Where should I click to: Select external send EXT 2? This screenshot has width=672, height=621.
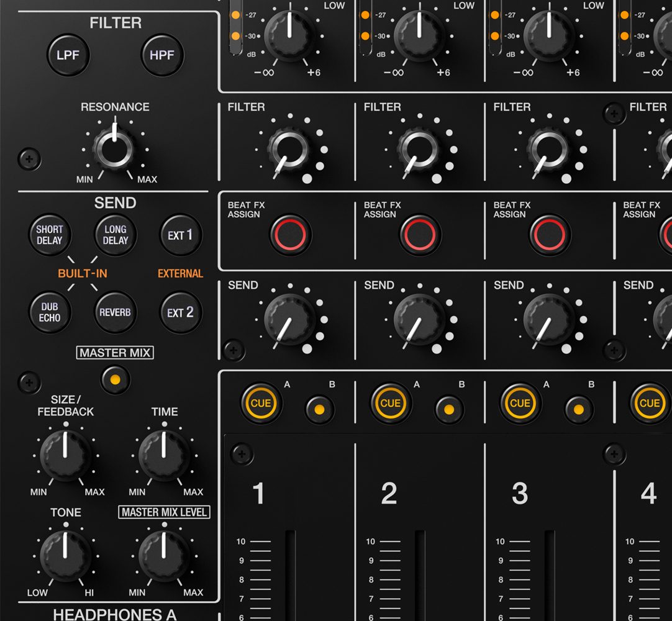(x=180, y=312)
